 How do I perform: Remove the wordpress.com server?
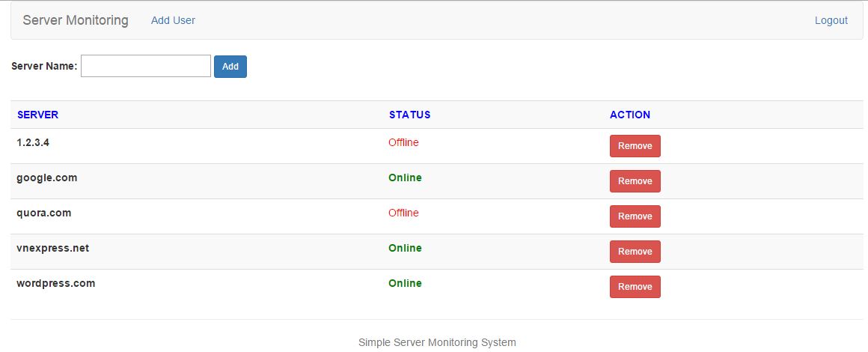coord(635,287)
